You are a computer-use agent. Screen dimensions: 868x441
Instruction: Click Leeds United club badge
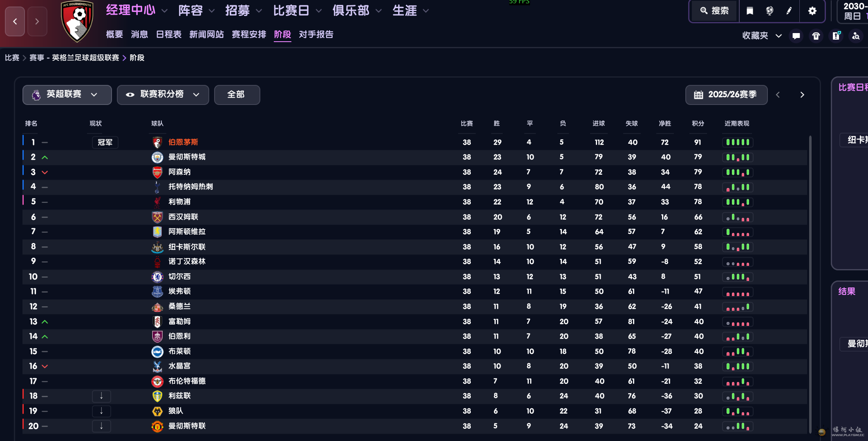[x=157, y=396]
